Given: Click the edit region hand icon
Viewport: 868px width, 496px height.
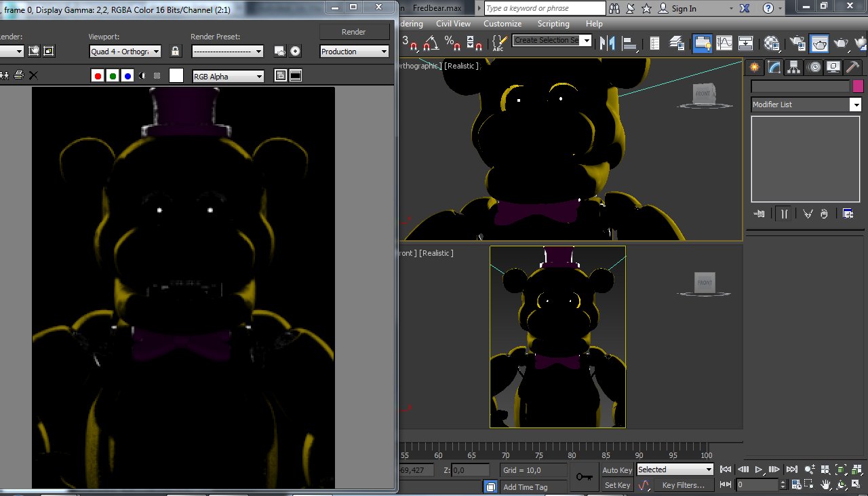Looking at the screenshot, I should pyautogui.click(x=33, y=52).
